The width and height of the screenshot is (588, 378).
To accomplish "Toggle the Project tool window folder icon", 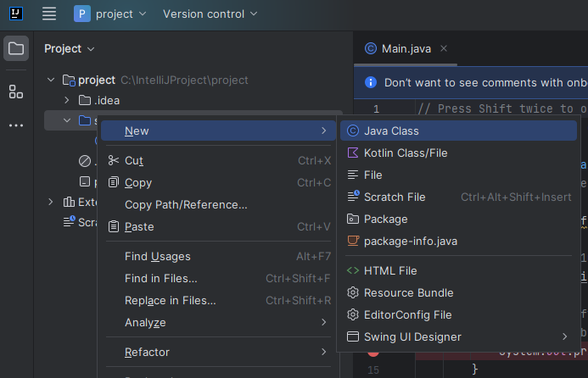I will [16, 48].
